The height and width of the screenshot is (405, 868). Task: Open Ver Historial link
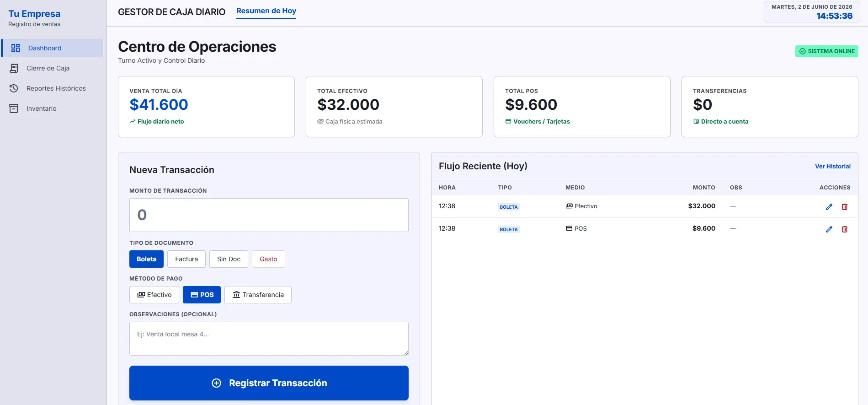pos(833,167)
